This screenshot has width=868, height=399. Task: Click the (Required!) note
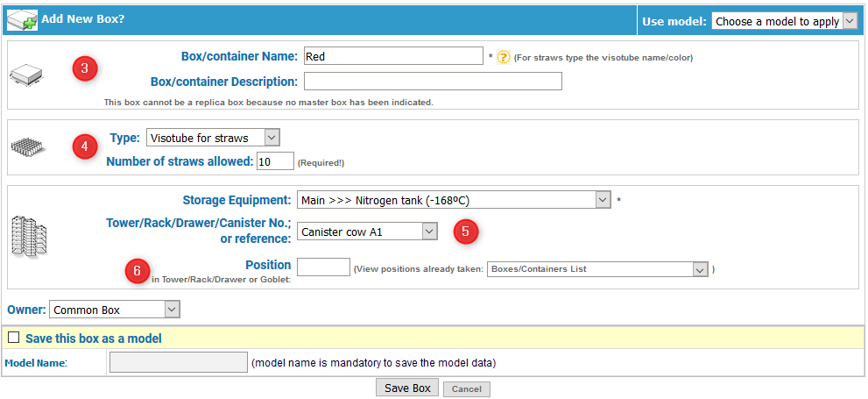tap(321, 163)
